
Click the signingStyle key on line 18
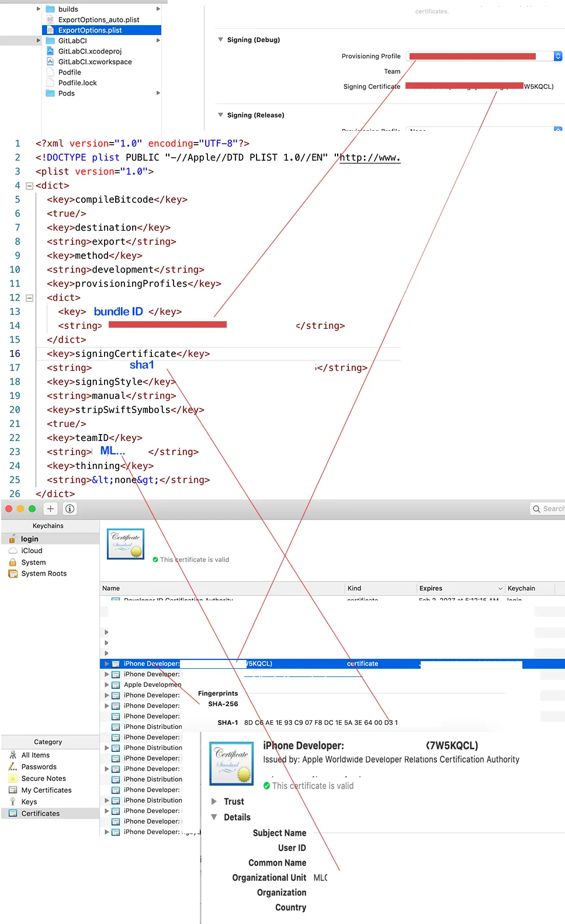tap(112, 381)
